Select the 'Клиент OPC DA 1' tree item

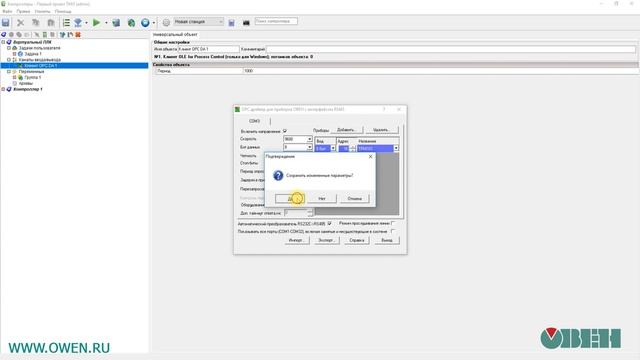[x=40, y=66]
